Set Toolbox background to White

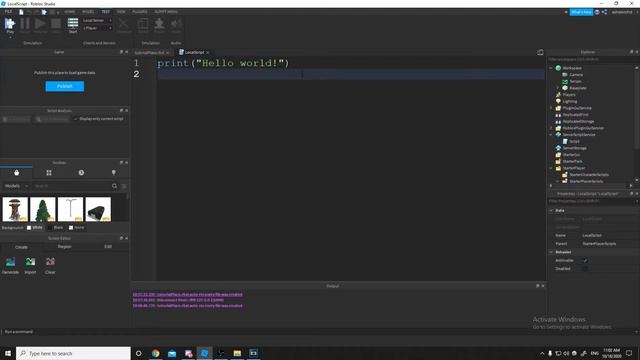(34, 227)
